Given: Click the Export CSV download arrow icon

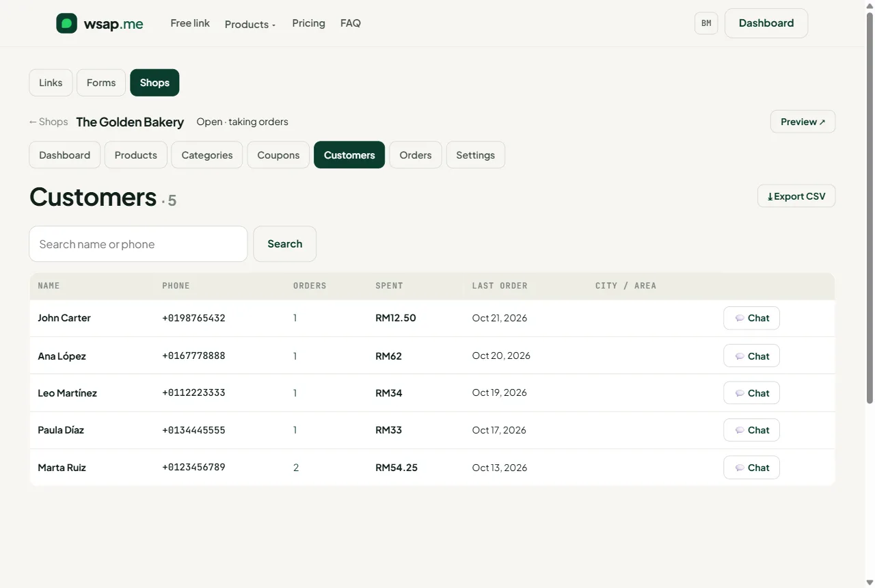Looking at the screenshot, I should pyautogui.click(x=770, y=196).
